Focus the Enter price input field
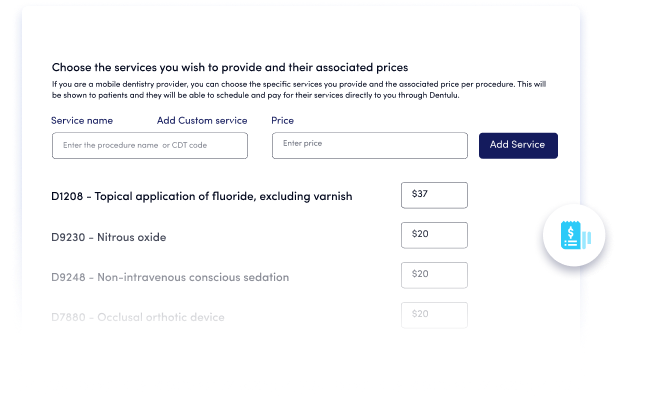 (370, 145)
